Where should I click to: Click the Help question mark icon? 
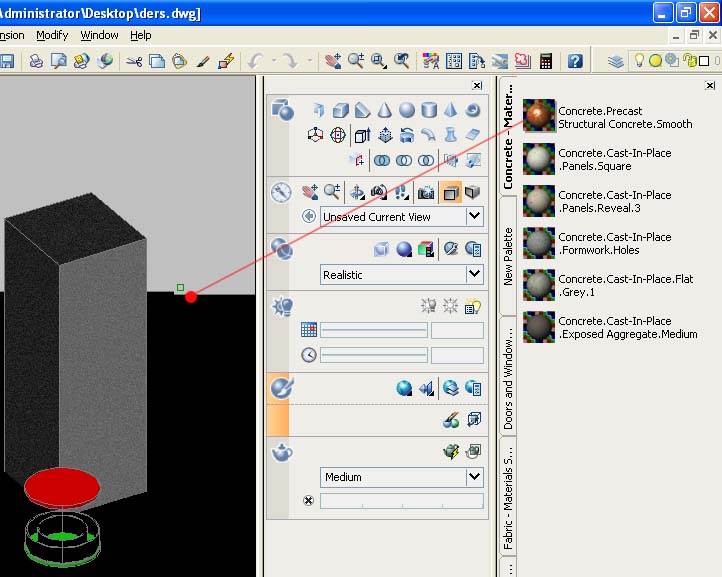(575, 61)
